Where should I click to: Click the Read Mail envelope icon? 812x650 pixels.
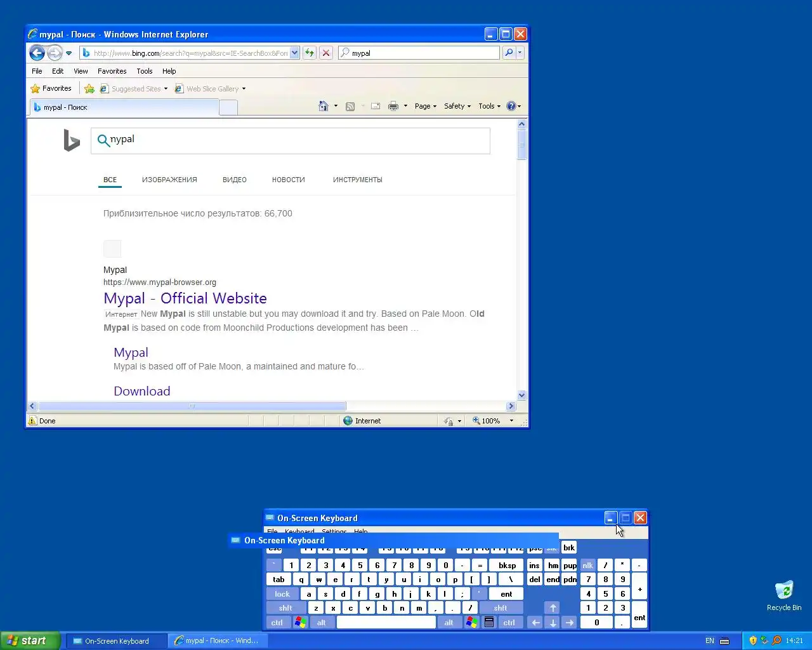click(x=376, y=106)
